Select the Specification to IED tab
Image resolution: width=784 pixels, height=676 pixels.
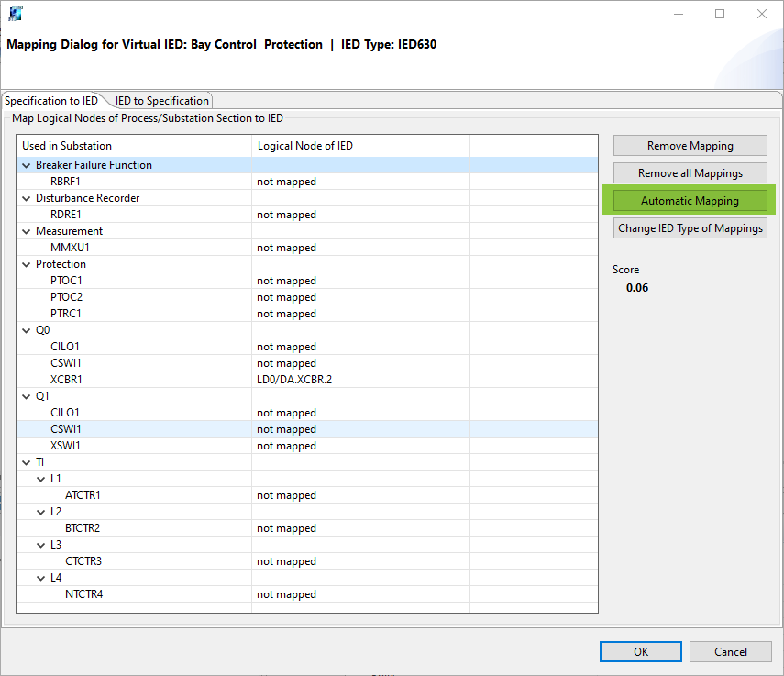[51, 101]
